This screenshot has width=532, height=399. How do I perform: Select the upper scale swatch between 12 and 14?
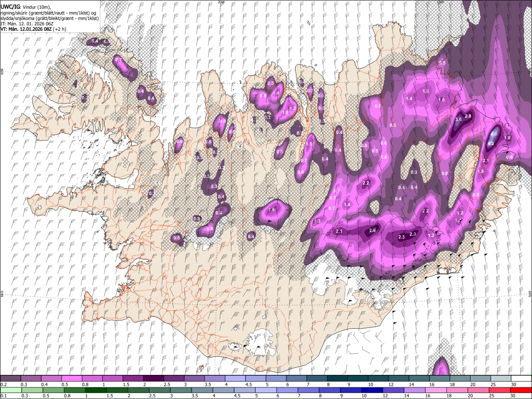tap(398, 378)
